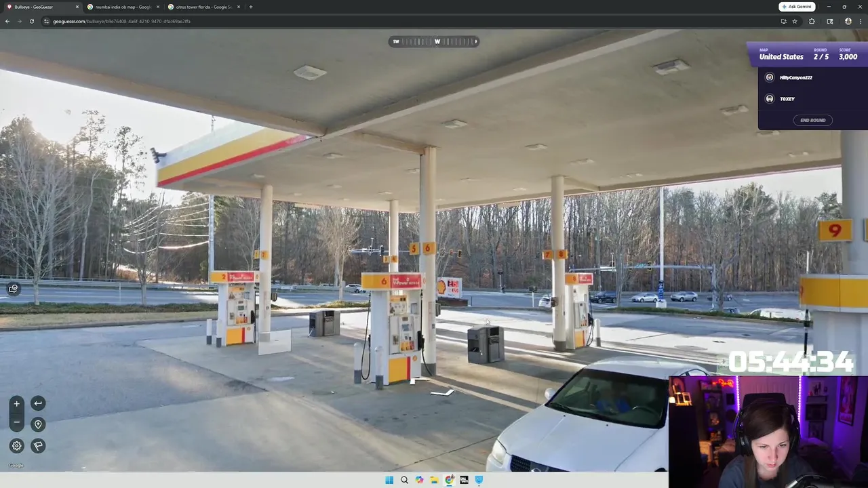This screenshot has width=868, height=488.
Task: Click the compass heading bar
Action: pyautogui.click(x=433, y=41)
